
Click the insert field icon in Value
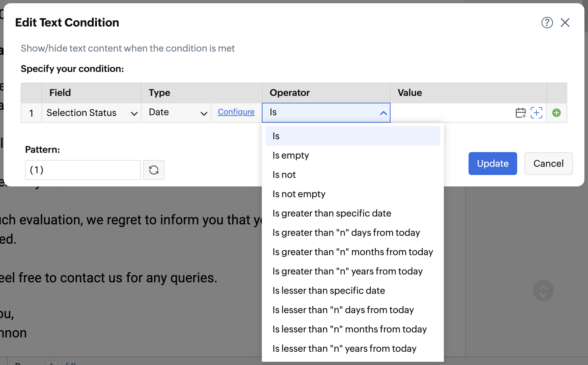coord(536,113)
